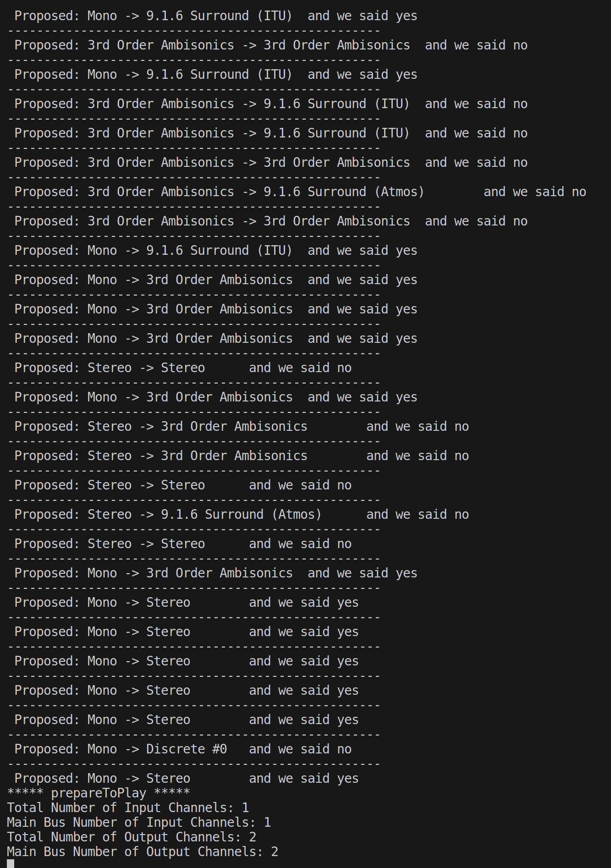Click "and we said no" after Discrete #0
Image resolution: width=611 pixels, height=868 pixels.
(300, 749)
